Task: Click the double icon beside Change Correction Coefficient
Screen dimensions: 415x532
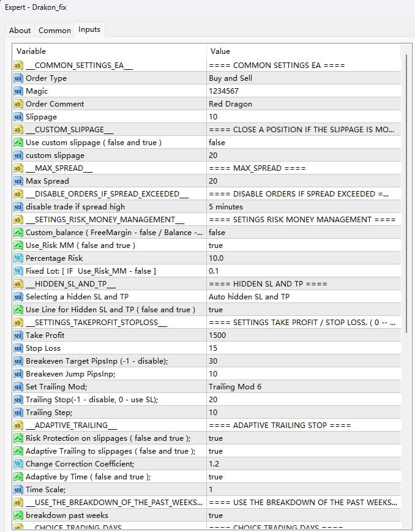Action: [x=18, y=464]
